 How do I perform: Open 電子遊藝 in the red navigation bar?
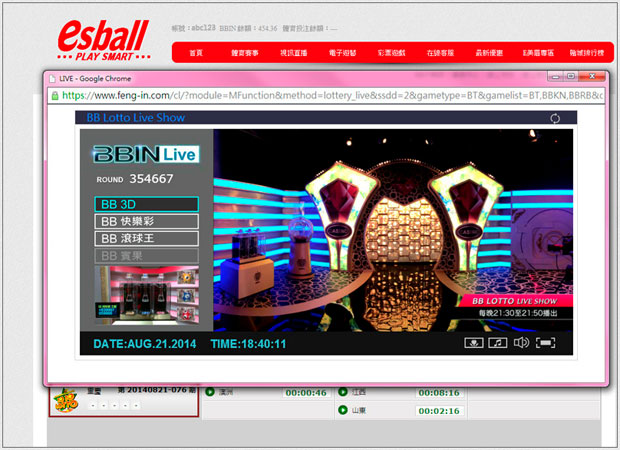tap(343, 53)
